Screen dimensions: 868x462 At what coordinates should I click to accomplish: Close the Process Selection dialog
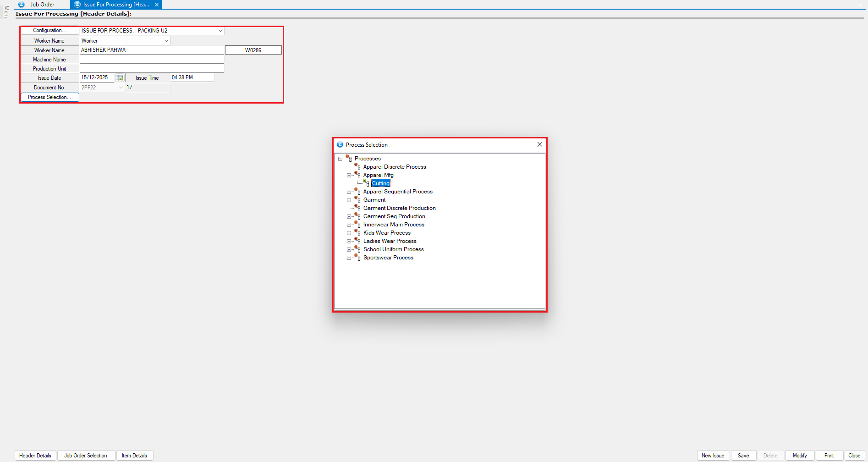click(539, 144)
